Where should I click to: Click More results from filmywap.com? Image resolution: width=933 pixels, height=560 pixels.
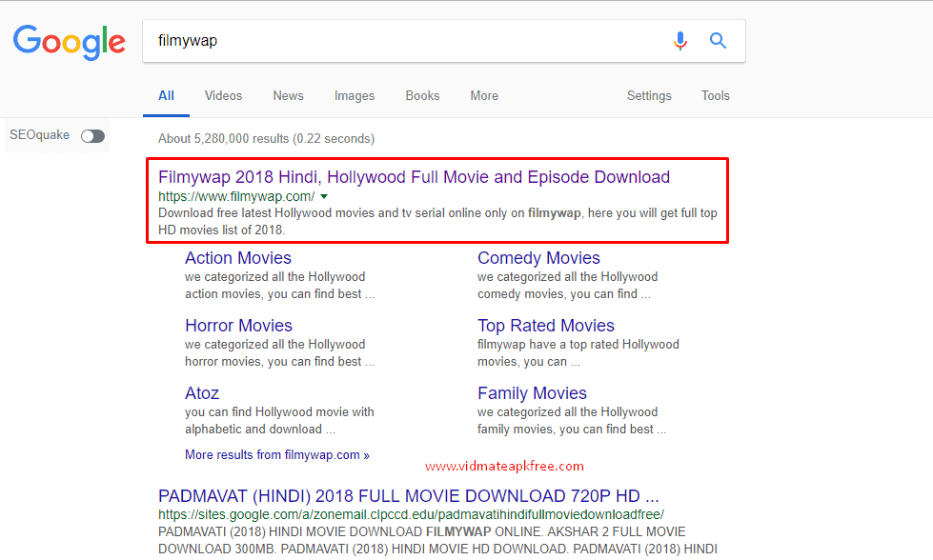276,454
